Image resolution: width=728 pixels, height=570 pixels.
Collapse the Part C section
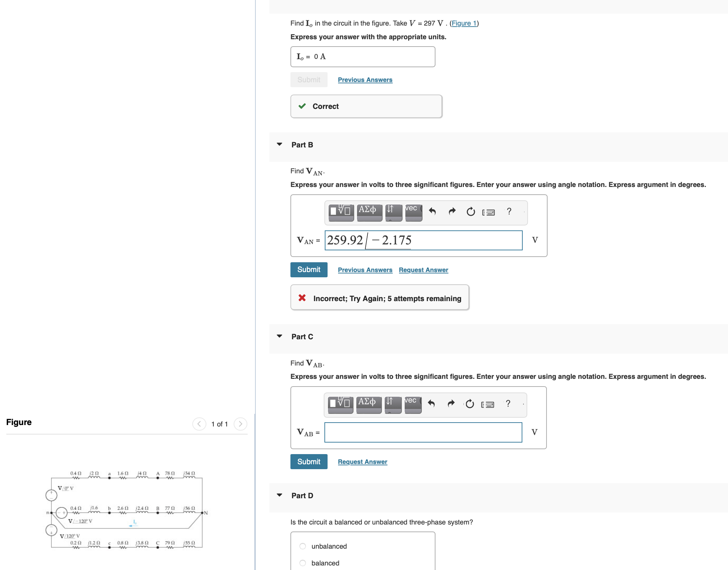click(x=280, y=336)
